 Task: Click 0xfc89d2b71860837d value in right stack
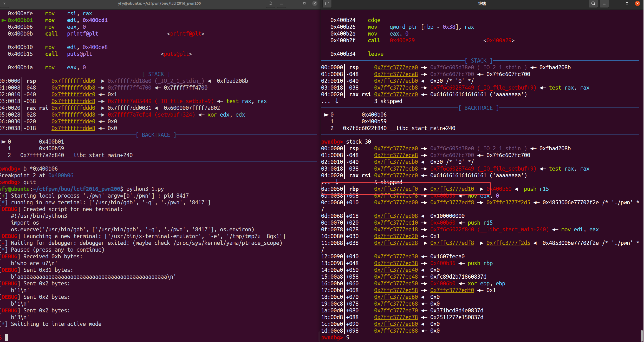(458, 277)
